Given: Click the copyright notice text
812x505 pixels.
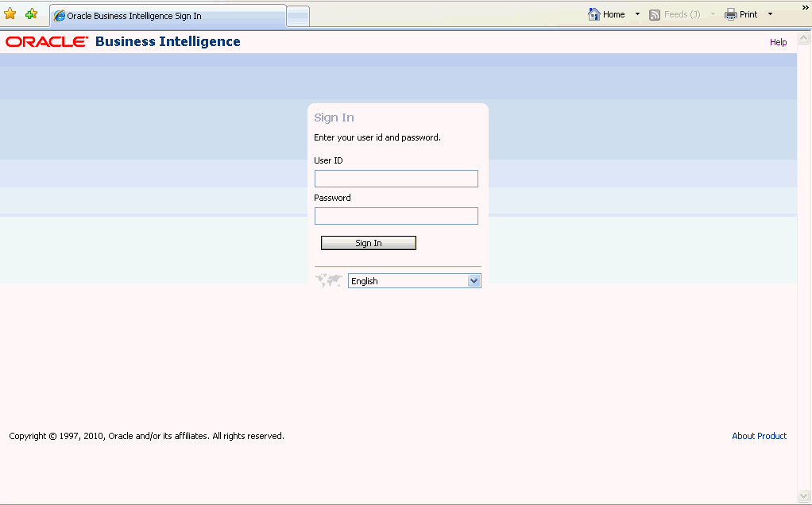Looking at the screenshot, I should (x=146, y=436).
